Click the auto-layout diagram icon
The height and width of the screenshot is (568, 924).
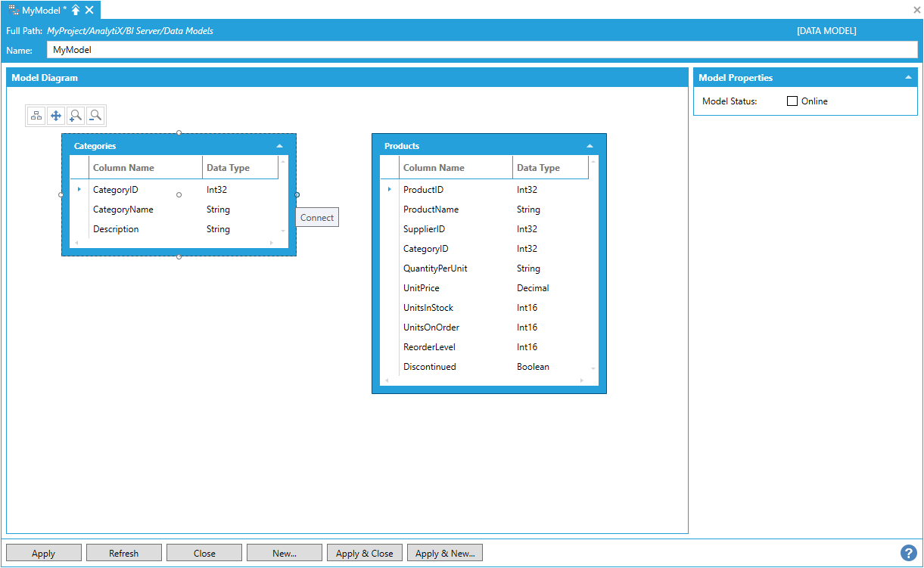36,116
